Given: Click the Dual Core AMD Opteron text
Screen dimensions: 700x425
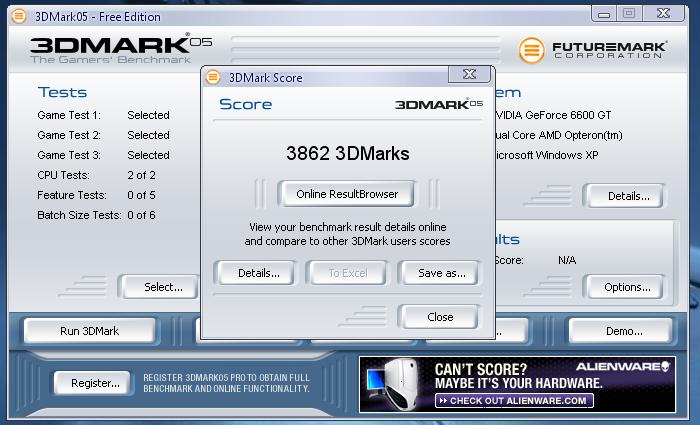Looking at the screenshot, I should tap(559, 135).
